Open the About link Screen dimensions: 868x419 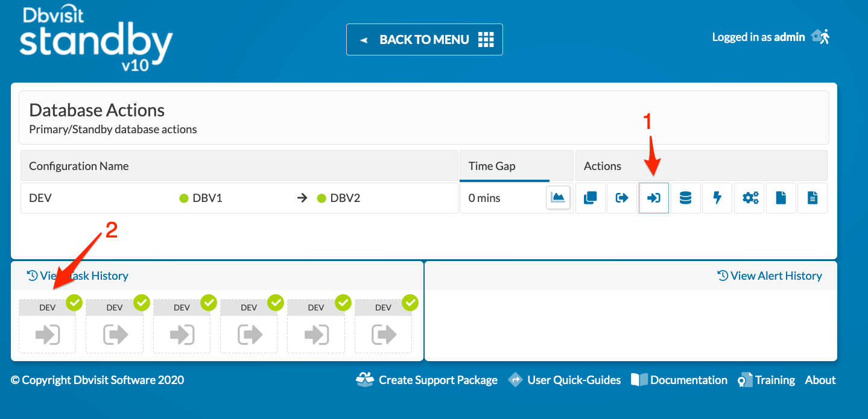coord(820,380)
